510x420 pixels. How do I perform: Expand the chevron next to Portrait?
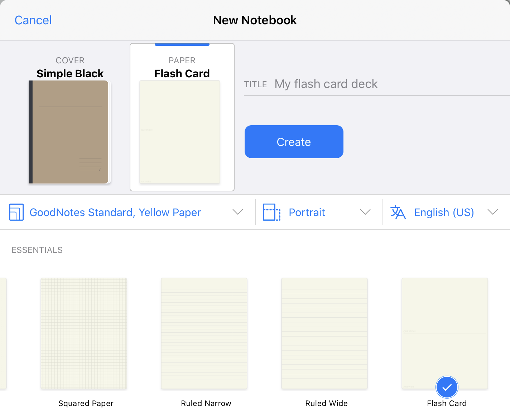365,212
